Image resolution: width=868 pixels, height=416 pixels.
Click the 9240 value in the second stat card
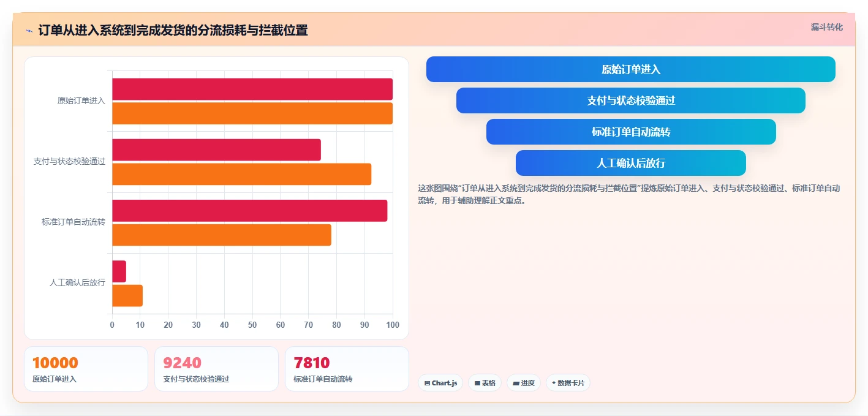point(183,363)
